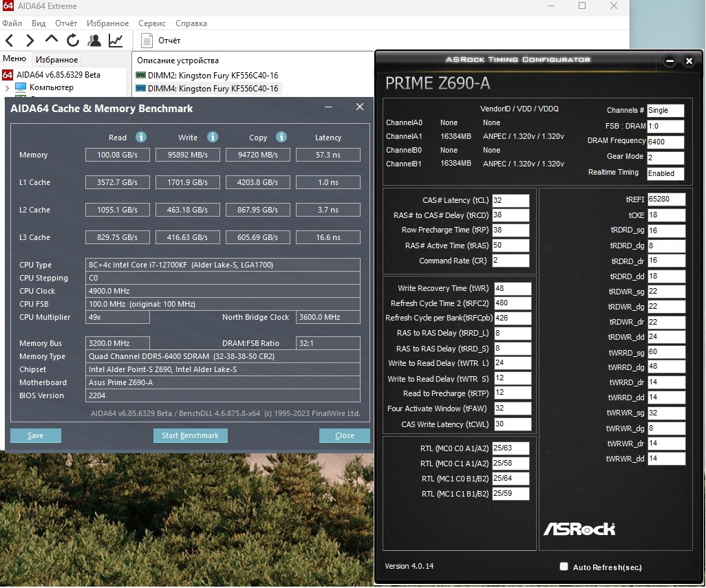Click the Write Recovery Time (tWR) field

(513, 288)
